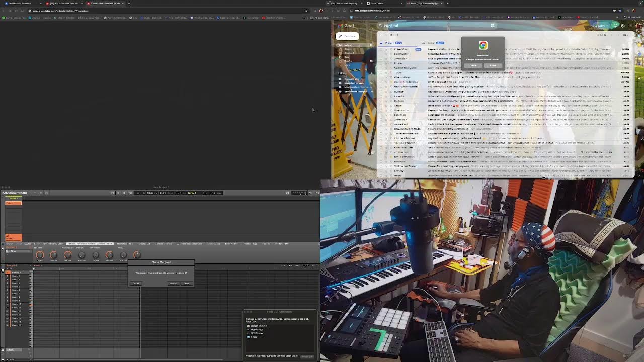Switch to Video editor YouTube Studio tab
644x362 pixels.
coord(105,4)
